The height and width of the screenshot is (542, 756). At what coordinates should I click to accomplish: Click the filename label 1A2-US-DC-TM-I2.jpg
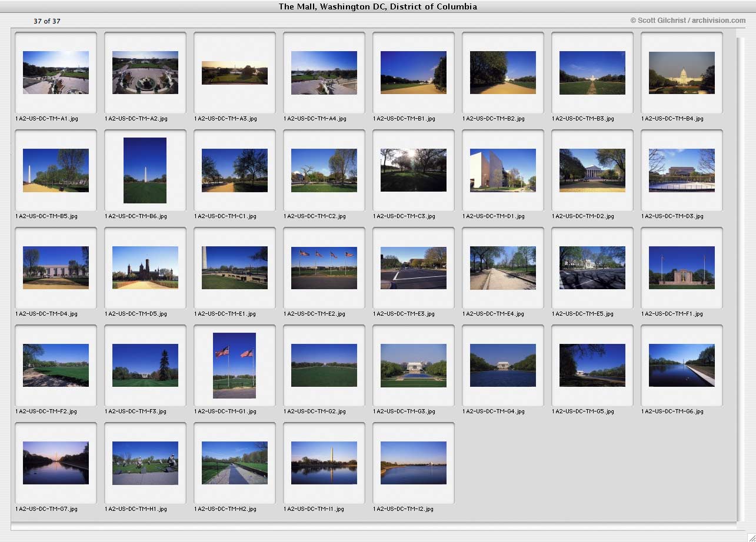pyautogui.click(x=404, y=509)
